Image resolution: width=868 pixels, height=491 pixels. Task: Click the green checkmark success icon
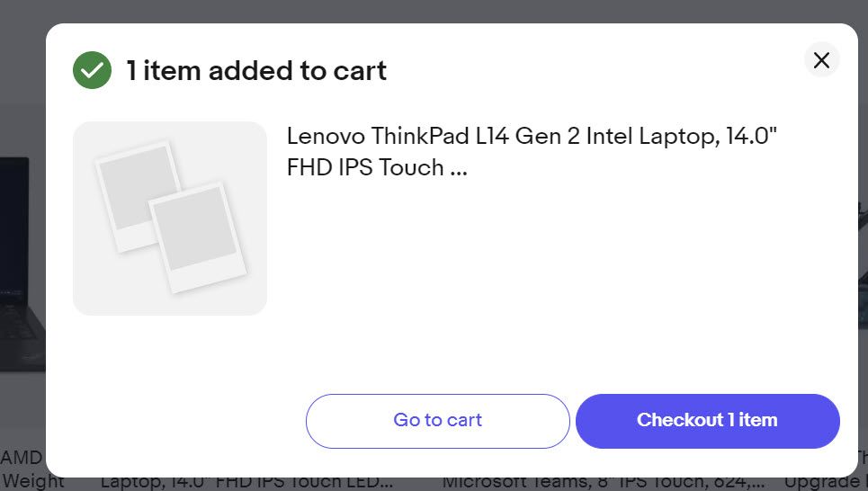pos(92,70)
